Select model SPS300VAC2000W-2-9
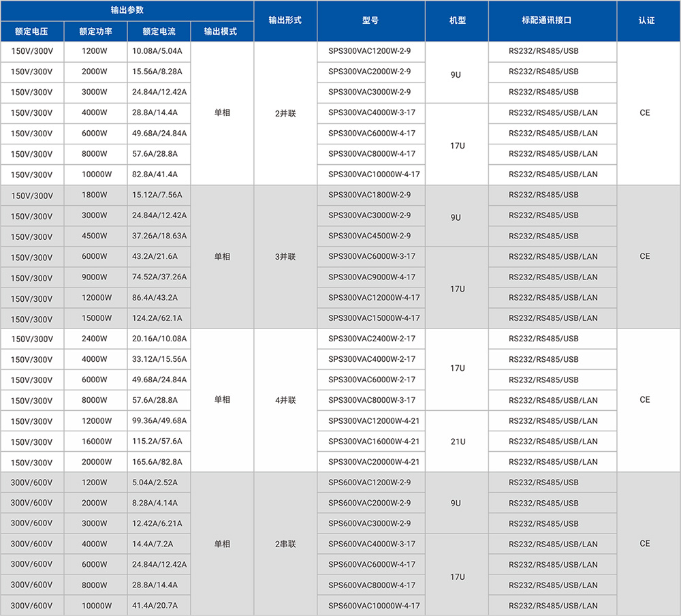The height and width of the screenshot is (616, 681). pos(371,72)
